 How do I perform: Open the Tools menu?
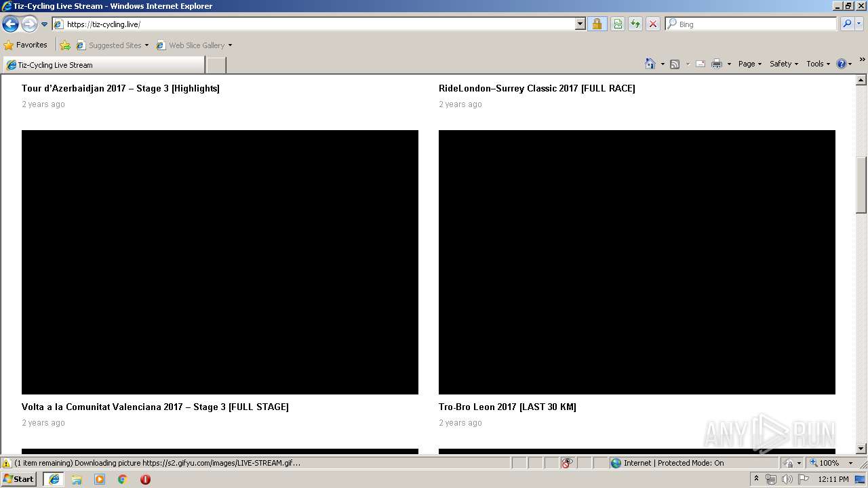(x=818, y=64)
